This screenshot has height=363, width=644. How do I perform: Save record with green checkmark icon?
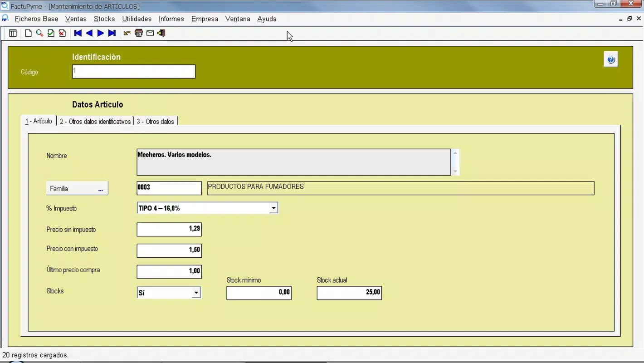[x=51, y=33]
